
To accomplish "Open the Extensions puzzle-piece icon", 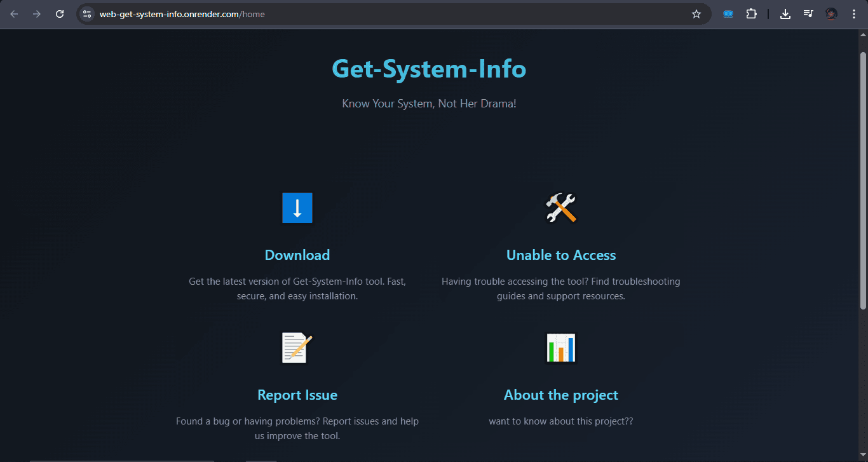I will 752,14.
